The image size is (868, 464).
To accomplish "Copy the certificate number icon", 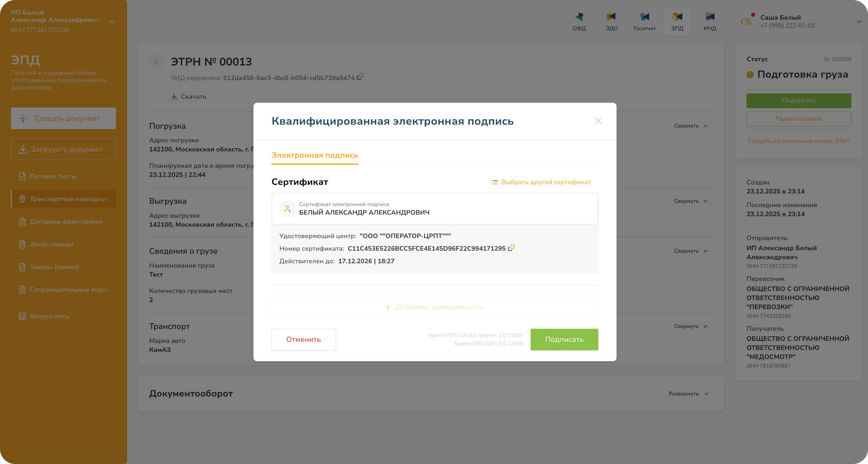I will [511, 248].
